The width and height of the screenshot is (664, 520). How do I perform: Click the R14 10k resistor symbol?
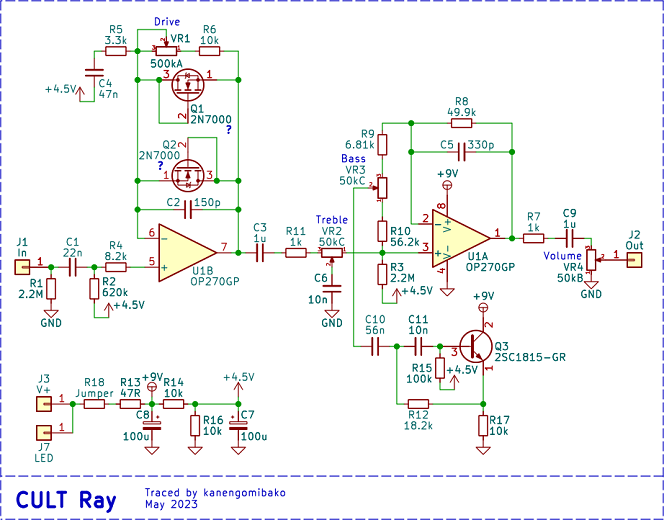click(x=174, y=404)
